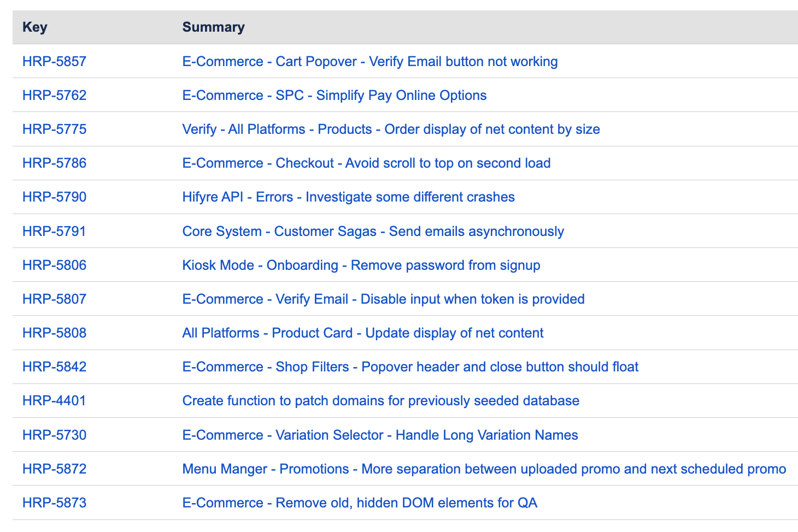Image resolution: width=798 pixels, height=532 pixels.
Task: Open Avoid scroll to top issue summary
Action: pyautogui.click(x=366, y=163)
